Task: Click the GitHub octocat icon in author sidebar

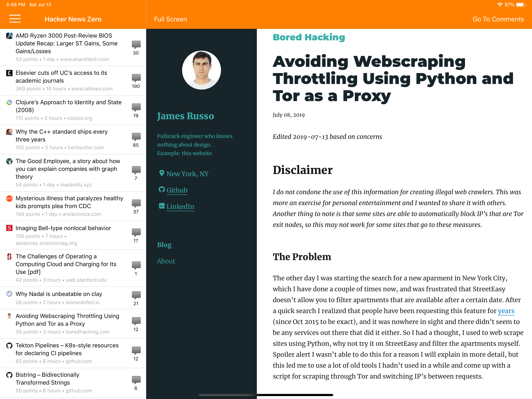Action: click(162, 189)
